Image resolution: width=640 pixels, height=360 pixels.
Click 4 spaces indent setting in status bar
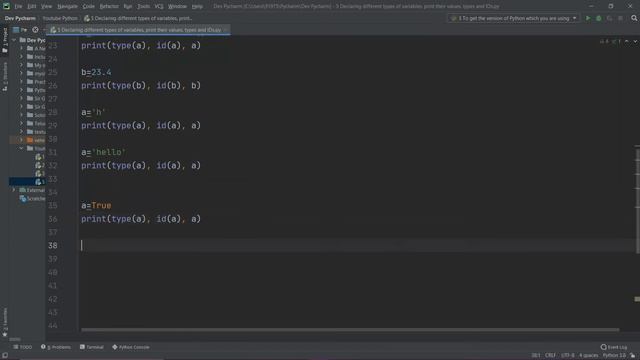589,356
